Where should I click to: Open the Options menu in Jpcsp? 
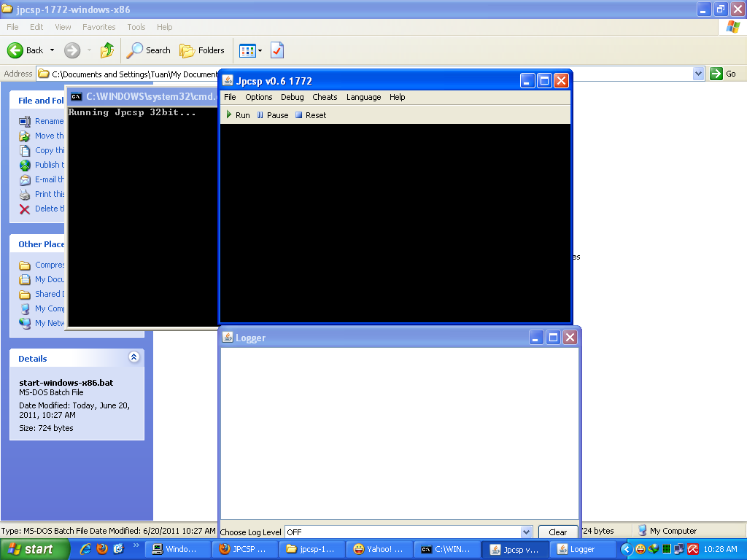pos(258,97)
